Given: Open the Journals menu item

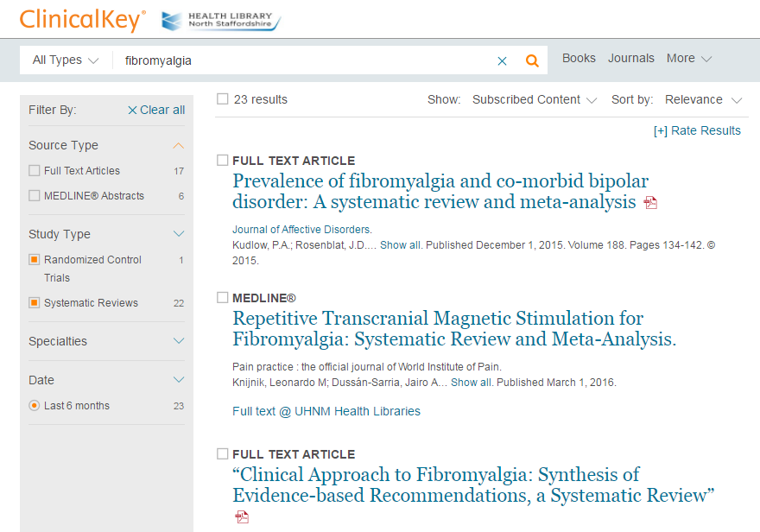Looking at the screenshot, I should point(631,59).
